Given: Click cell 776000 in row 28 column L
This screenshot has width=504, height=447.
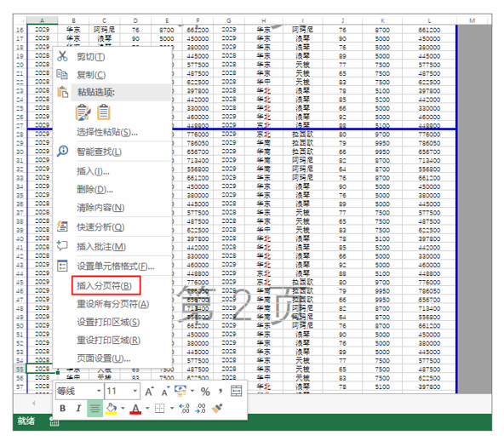Looking at the screenshot, I should [x=429, y=135].
